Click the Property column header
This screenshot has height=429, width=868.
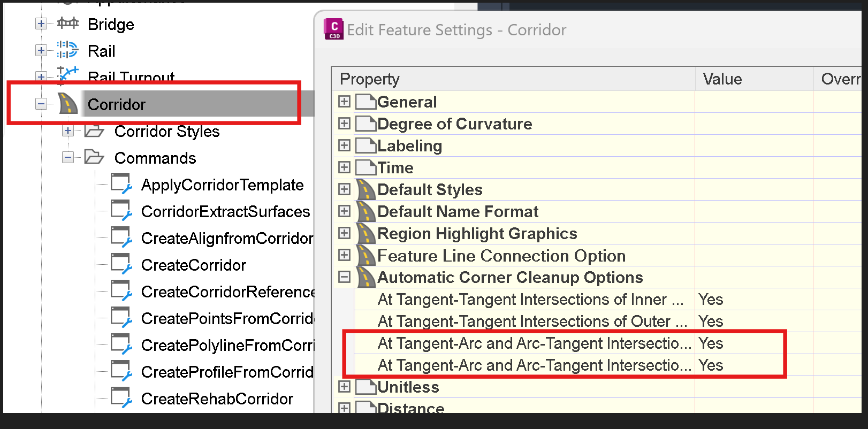pos(370,79)
